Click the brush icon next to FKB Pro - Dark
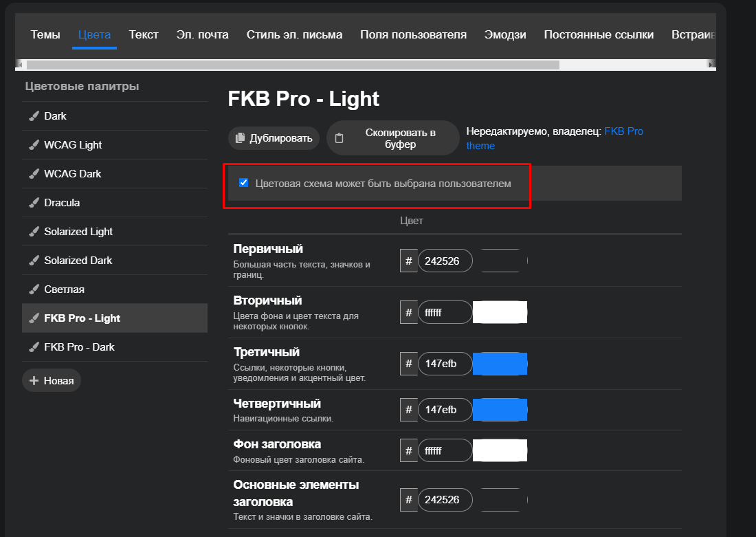This screenshot has width=756, height=537. tap(34, 347)
